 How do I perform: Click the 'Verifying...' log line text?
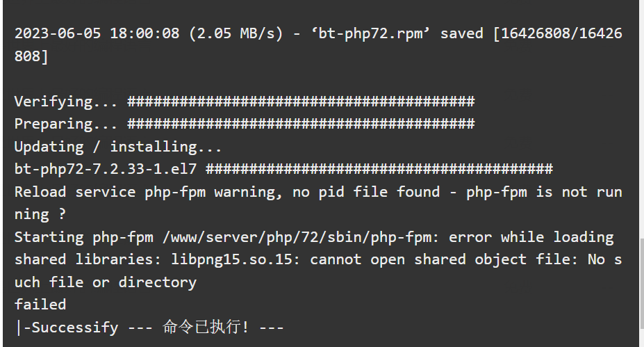(x=66, y=102)
